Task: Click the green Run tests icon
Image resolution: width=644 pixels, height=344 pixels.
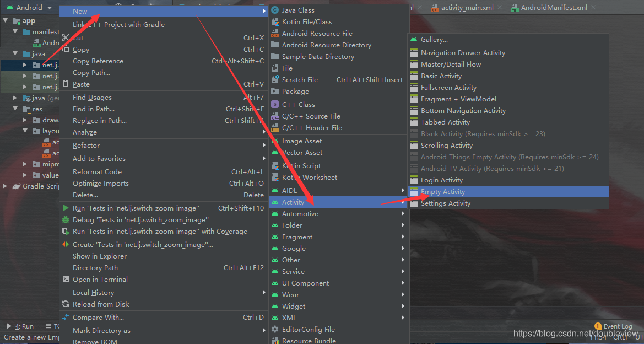Action: point(66,208)
